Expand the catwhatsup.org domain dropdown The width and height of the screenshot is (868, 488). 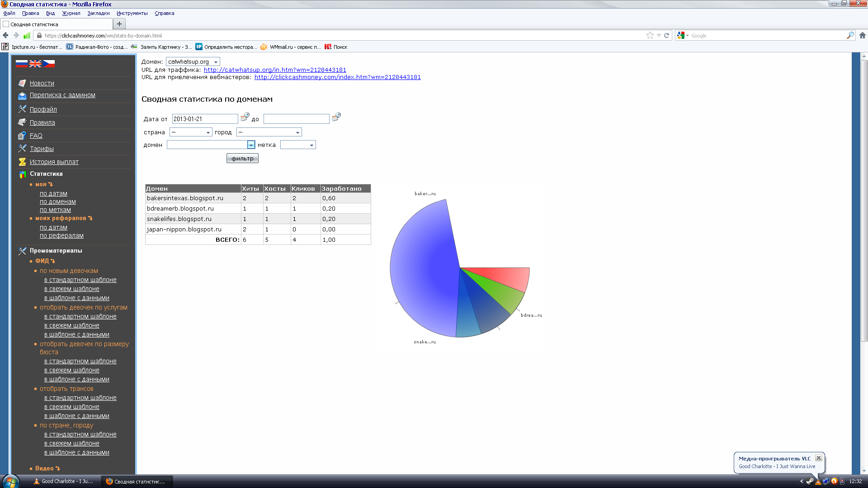pos(193,62)
